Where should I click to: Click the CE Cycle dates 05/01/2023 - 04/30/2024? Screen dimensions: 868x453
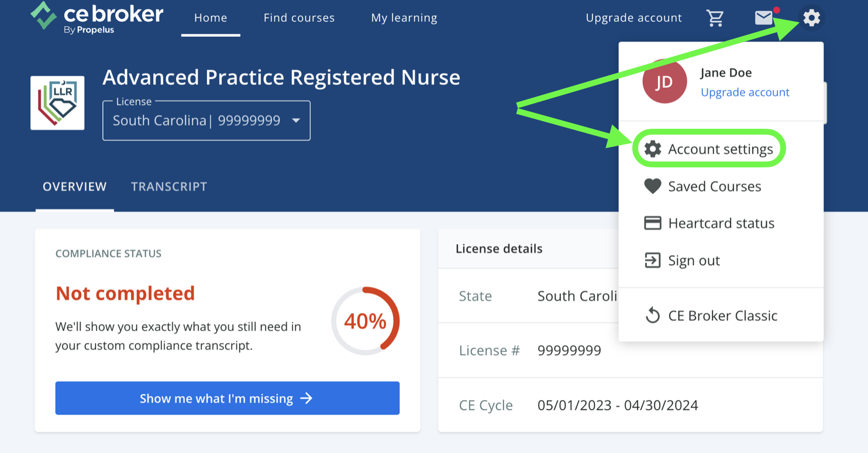(618, 405)
